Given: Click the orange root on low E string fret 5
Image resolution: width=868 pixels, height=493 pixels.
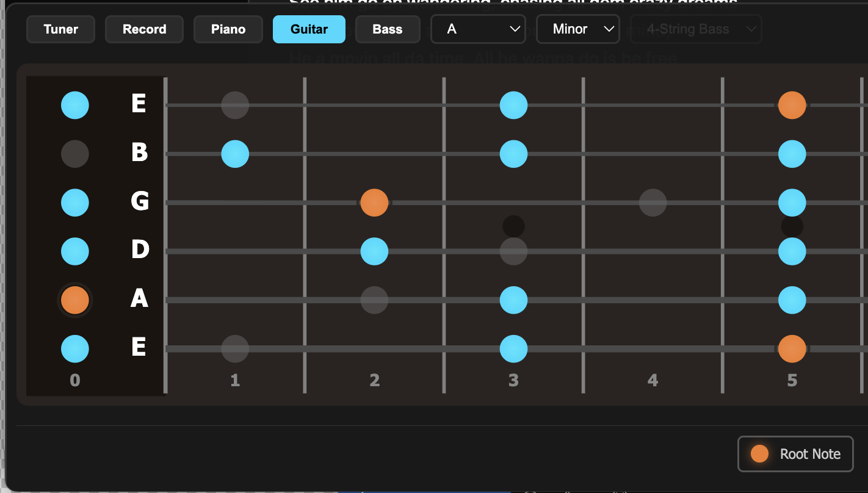Looking at the screenshot, I should [x=792, y=349].
